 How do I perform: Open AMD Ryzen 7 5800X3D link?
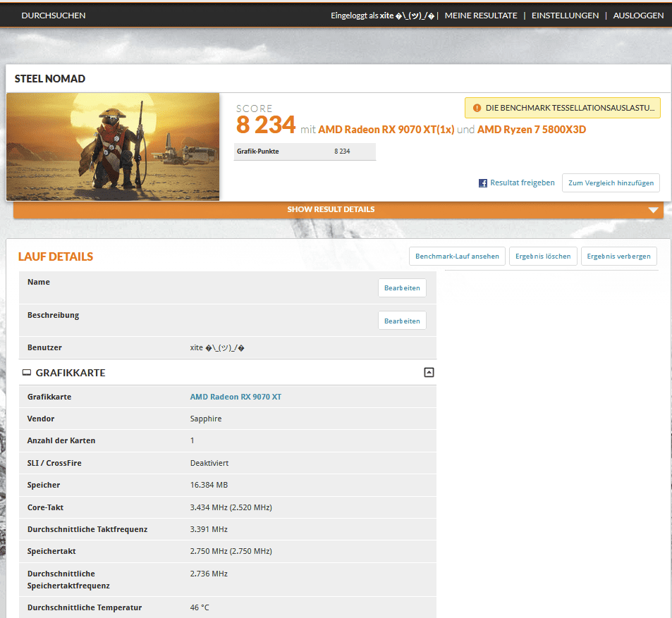532,130
